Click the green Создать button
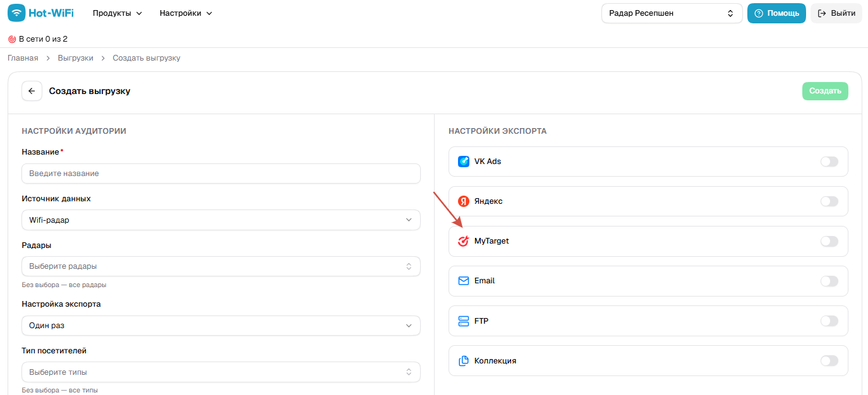This screenshot has width=868, height=395. point(825,91)
